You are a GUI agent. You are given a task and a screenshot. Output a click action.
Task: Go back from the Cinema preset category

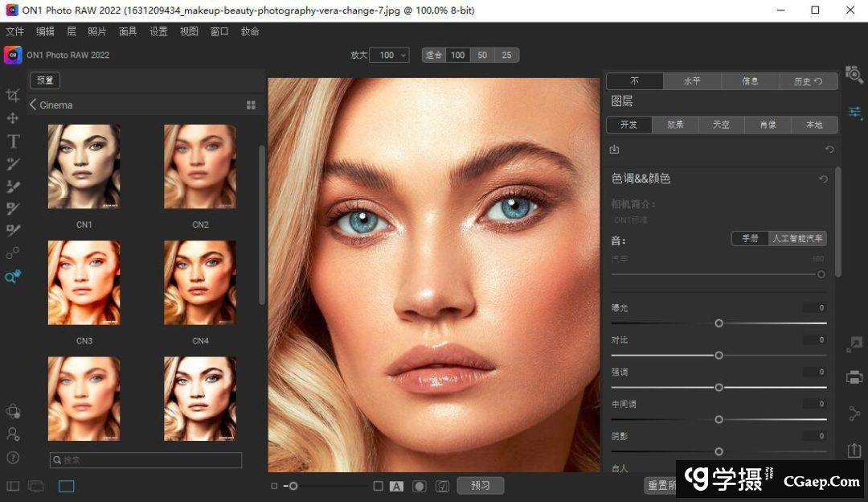[33, 105]
